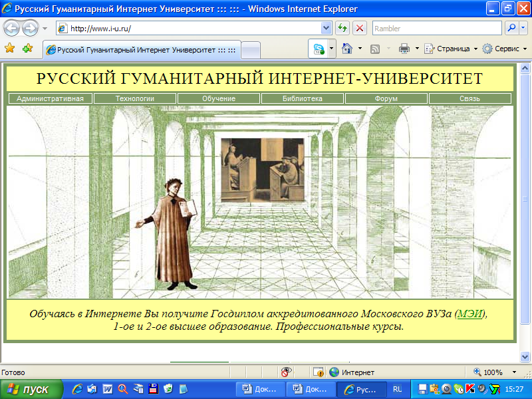Switch to the second Док... Word taskbar button
The width and height of the screenshot is (532, 399).
tap(310, 389)
